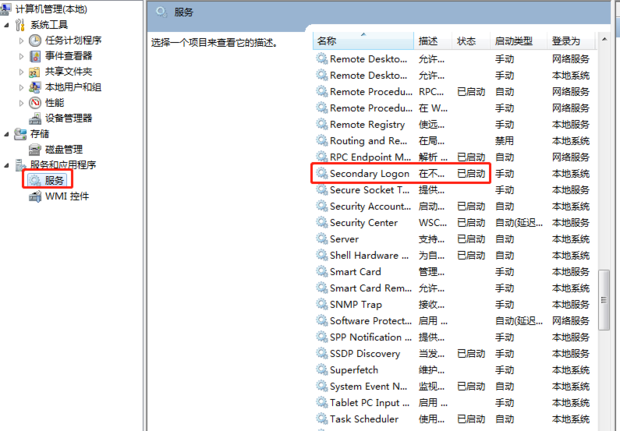This screenshot has width=620, height=431.
Task: Click the 事件查看器 icon in tree
Action: point(37,56)
